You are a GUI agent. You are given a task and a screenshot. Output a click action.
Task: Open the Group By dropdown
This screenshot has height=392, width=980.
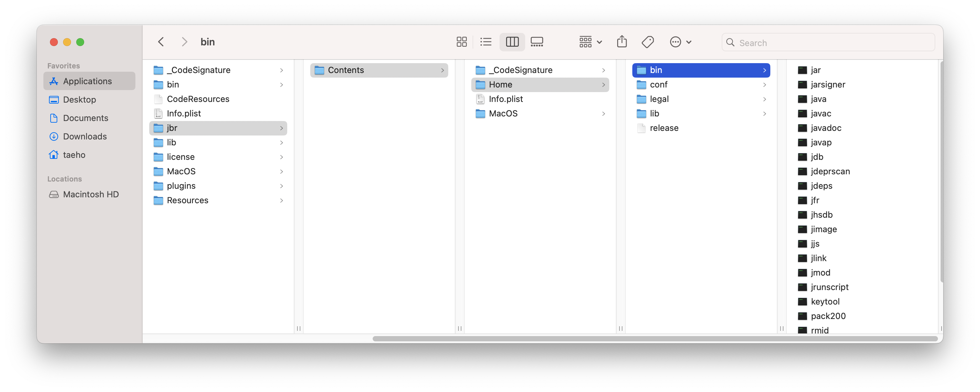point(590,42)
